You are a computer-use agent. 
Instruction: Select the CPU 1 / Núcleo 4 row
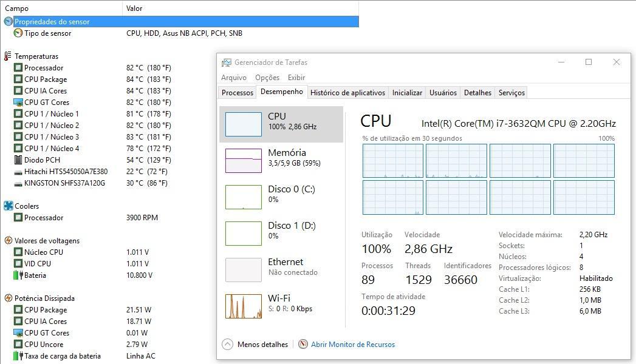[181, 148]
